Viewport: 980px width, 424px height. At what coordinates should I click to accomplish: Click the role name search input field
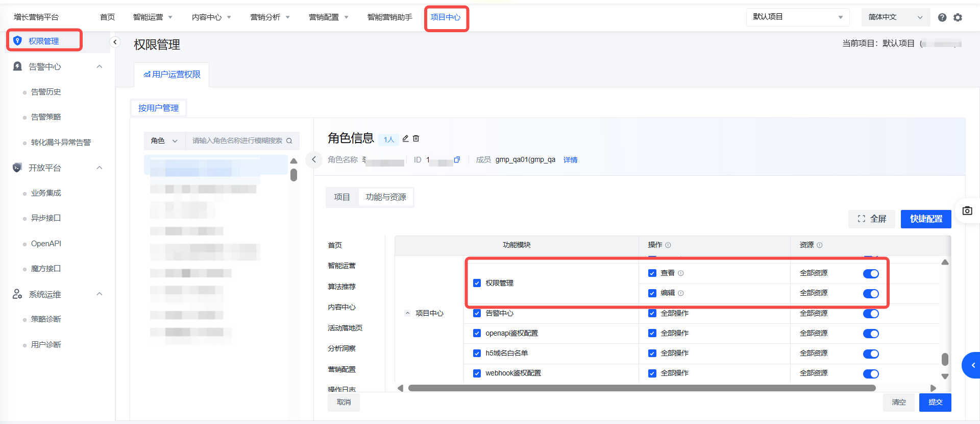[x=237, y=141]
